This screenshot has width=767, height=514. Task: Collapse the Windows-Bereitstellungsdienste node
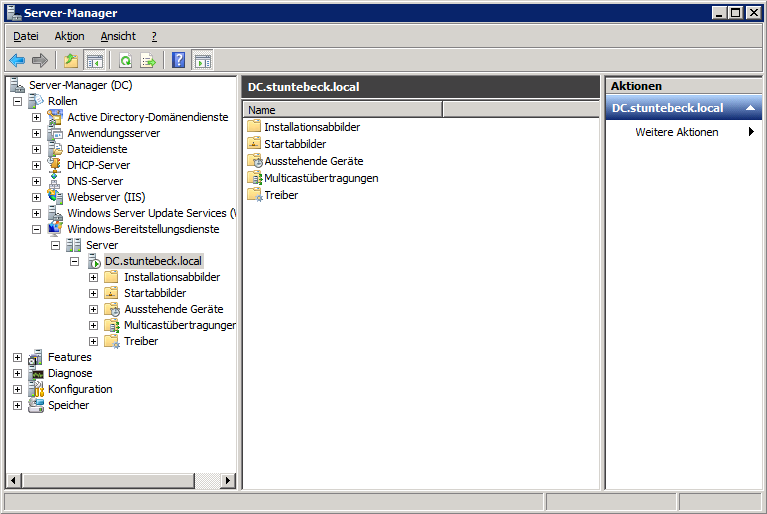tap(37, 229)
